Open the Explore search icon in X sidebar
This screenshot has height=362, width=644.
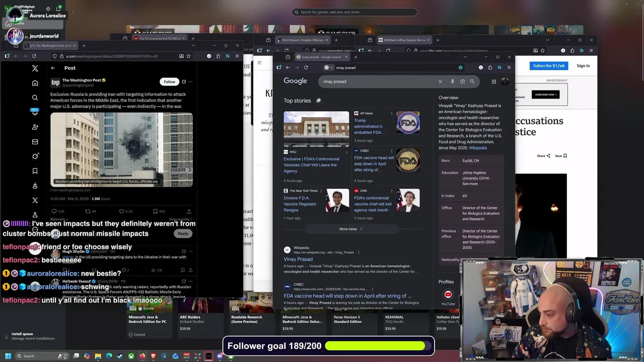[x=35, y=98]
